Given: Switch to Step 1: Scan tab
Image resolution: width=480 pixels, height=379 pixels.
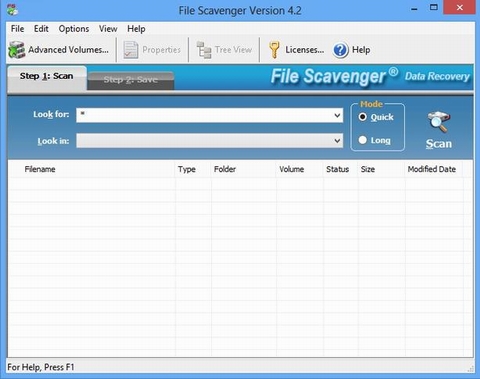Looking at the screenshot, I should [x=47, y=78].
